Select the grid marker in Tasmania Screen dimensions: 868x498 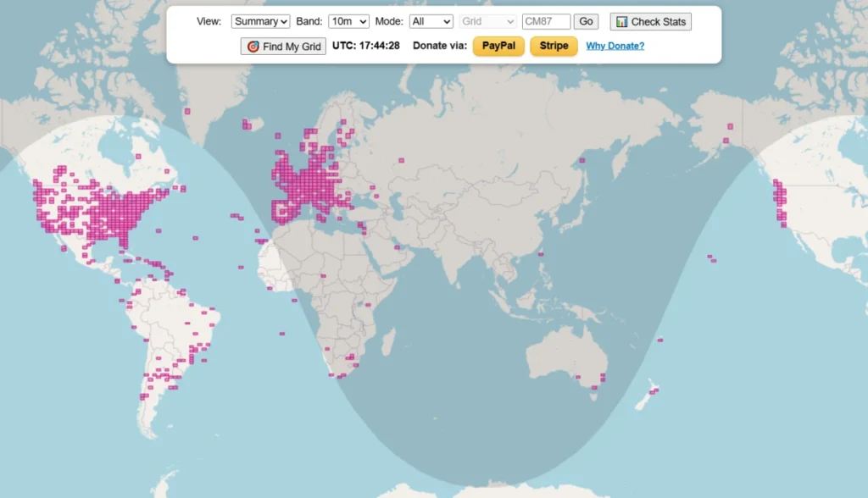click(x=594, y=388)
